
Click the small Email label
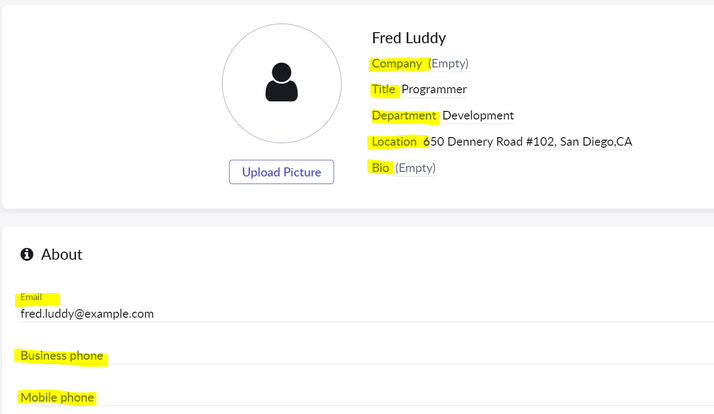tap(31, 298)
